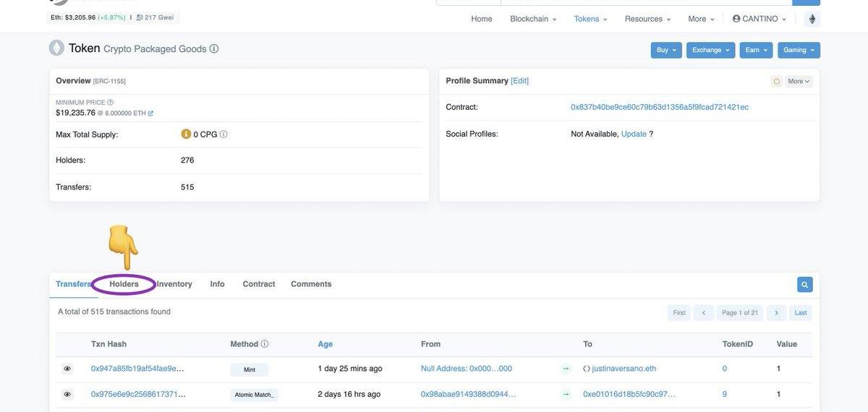Open the Inventory tab
The image size is (868, 412).
point(174,284)
